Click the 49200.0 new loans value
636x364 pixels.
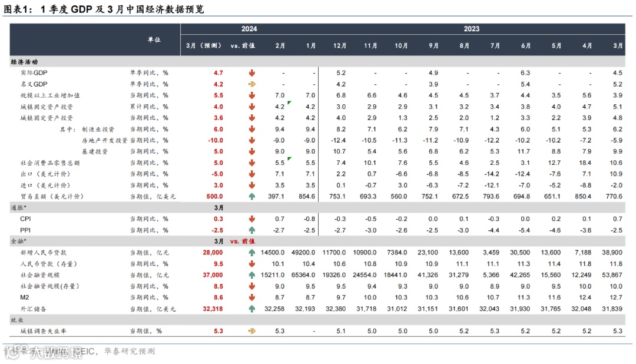(303, 253)
